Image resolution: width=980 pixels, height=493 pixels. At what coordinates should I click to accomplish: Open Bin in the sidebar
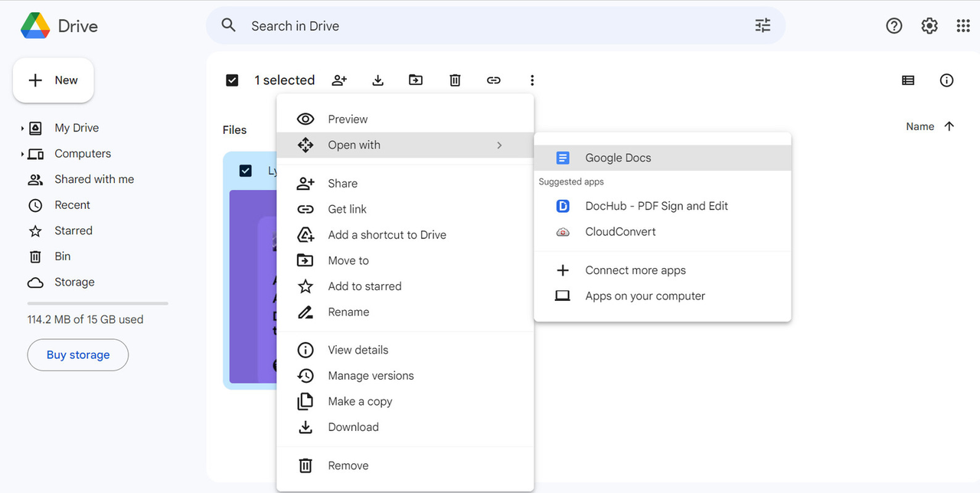coord(63,256)
